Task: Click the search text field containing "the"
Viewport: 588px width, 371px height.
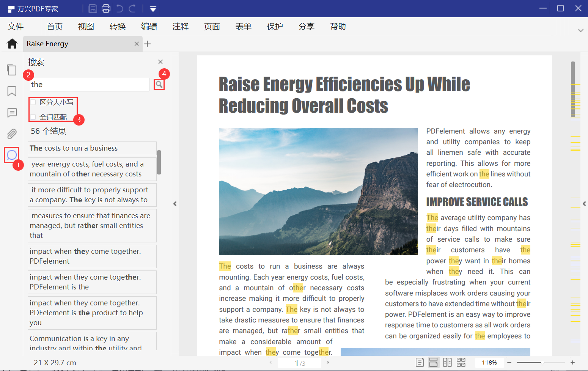Action: [x=90, y=85]
